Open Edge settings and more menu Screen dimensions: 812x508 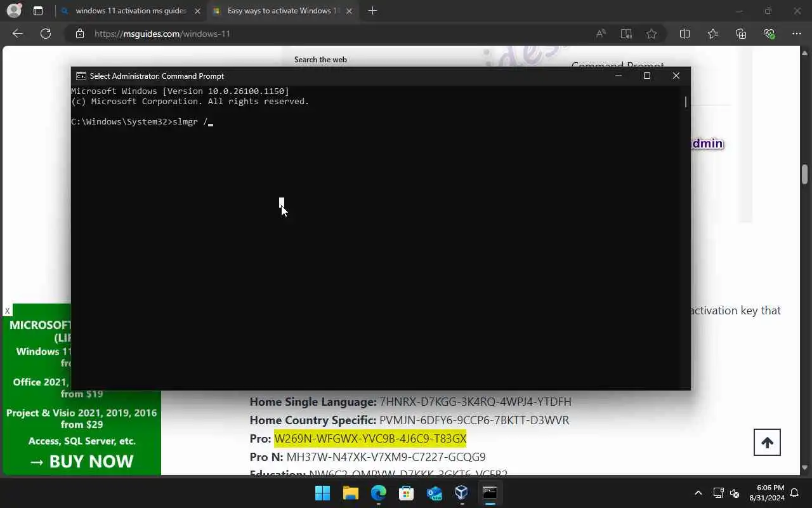tap(797, 34)
